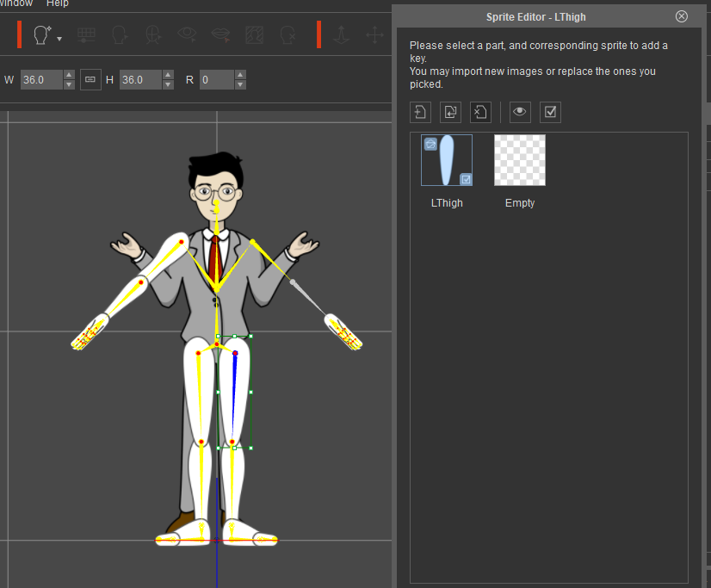Image resolution: width=711 pixels, height=588 pixels.
Task: Click the move/transform crosshair icon
Action: (374, 35)
